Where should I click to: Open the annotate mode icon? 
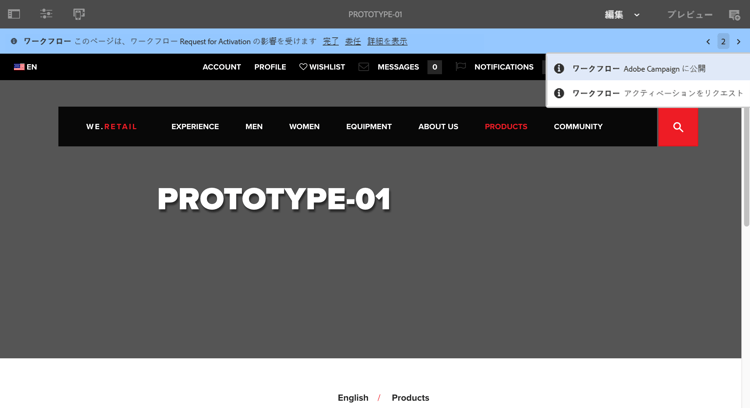[x=734, y=15]
